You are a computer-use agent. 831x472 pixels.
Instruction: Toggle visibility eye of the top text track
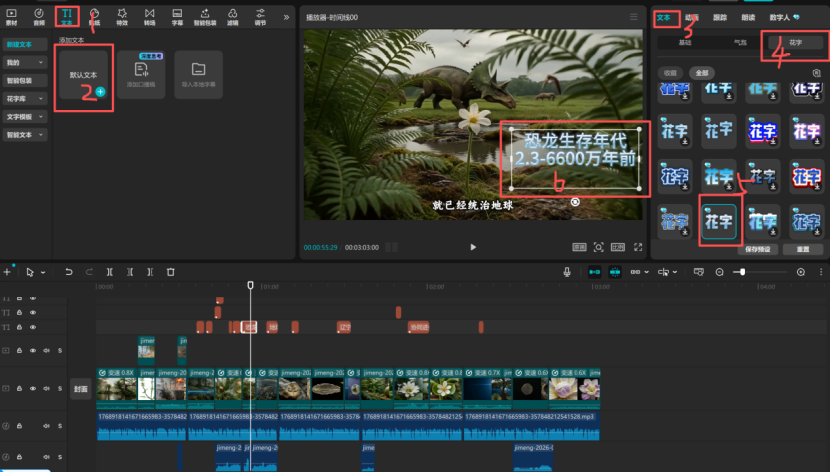click(x=33, y=299)
